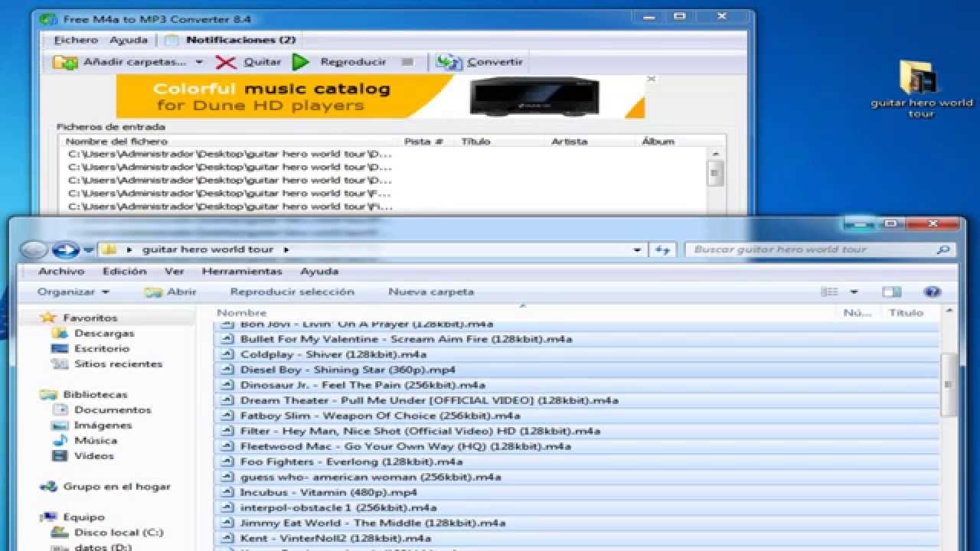Click the Título column header in Explorer

point(906,312)
